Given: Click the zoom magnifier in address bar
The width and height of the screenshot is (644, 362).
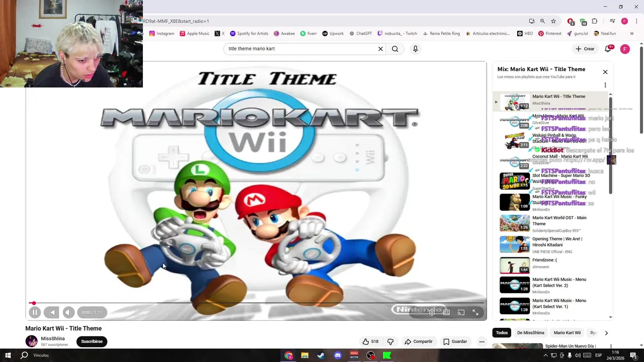Looking at the screenshot, I should click(x=542, y=21).
